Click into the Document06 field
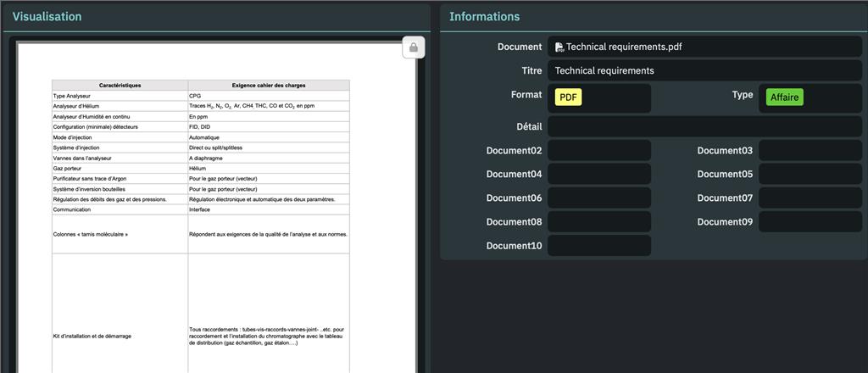The image size is (868, 373). point(598,198)
